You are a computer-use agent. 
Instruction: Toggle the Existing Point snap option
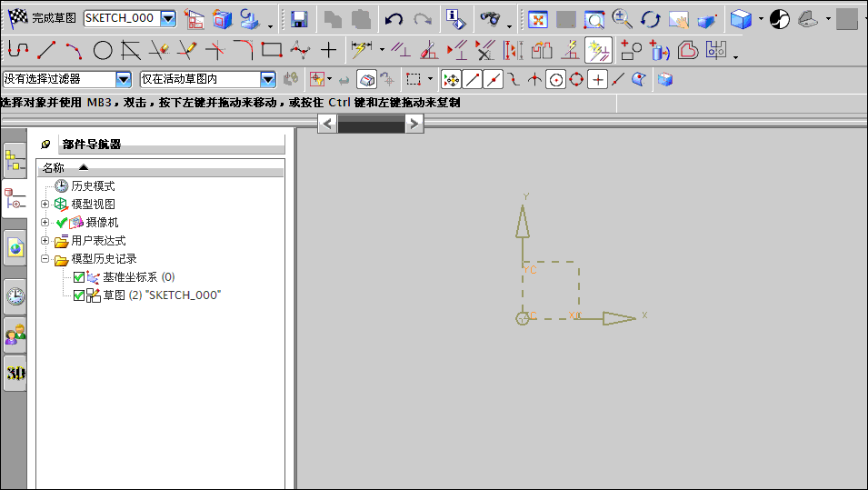[x=598, y=80]
